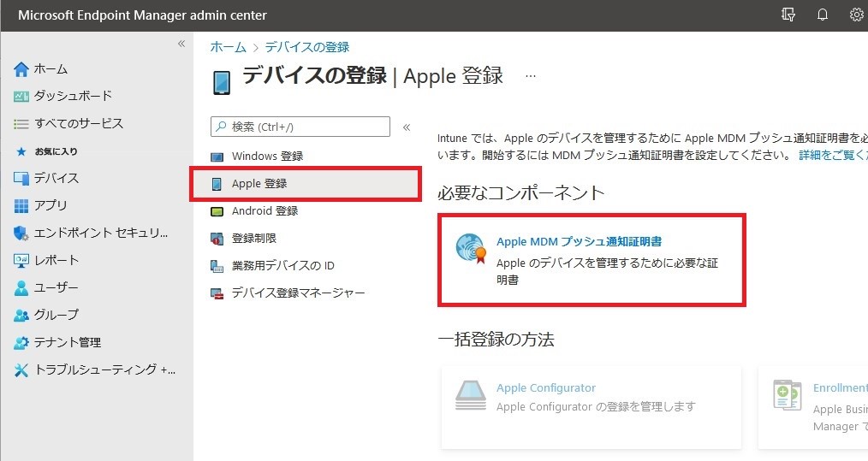Click the Favorites star icon
The width and height of the screenshot is (868, 461).
tap(21, 151)
